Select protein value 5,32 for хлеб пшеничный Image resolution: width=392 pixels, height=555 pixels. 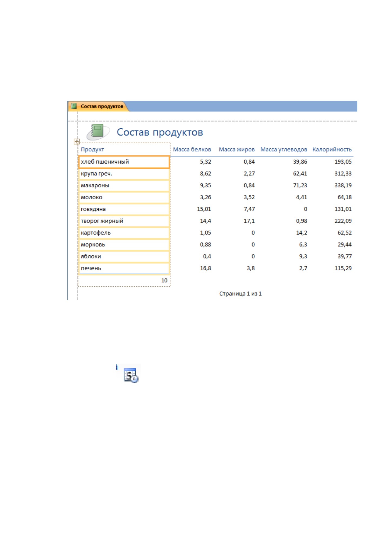click(x=205, y=162)
